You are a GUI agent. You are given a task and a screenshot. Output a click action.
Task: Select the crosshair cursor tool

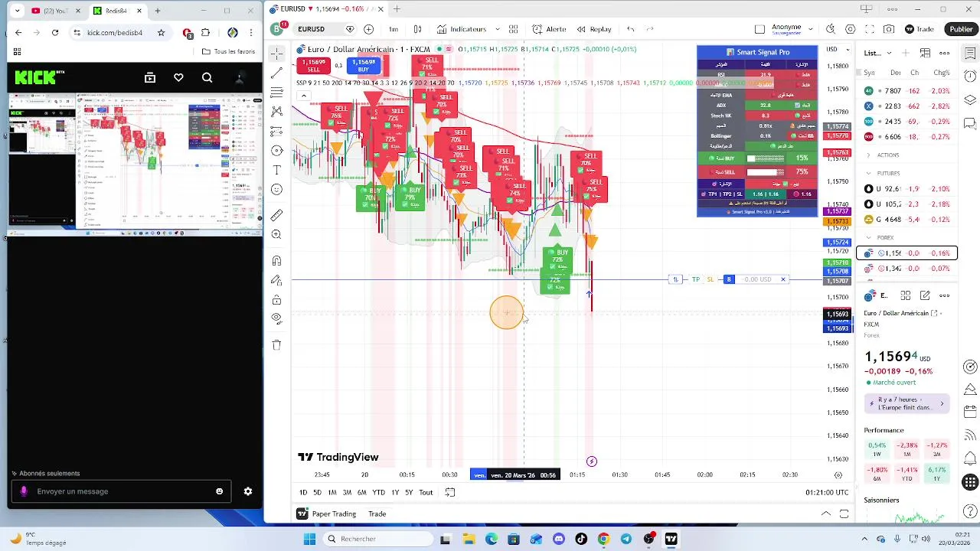276,53
